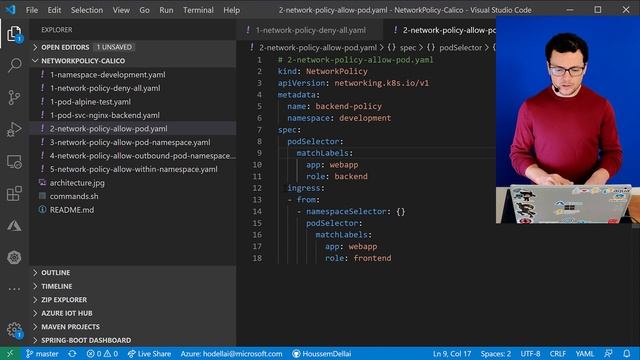Open the Explorer view in activity bar
Viewport: 640px width, 360px height.
pyautogui.click(x=14, y=33)
